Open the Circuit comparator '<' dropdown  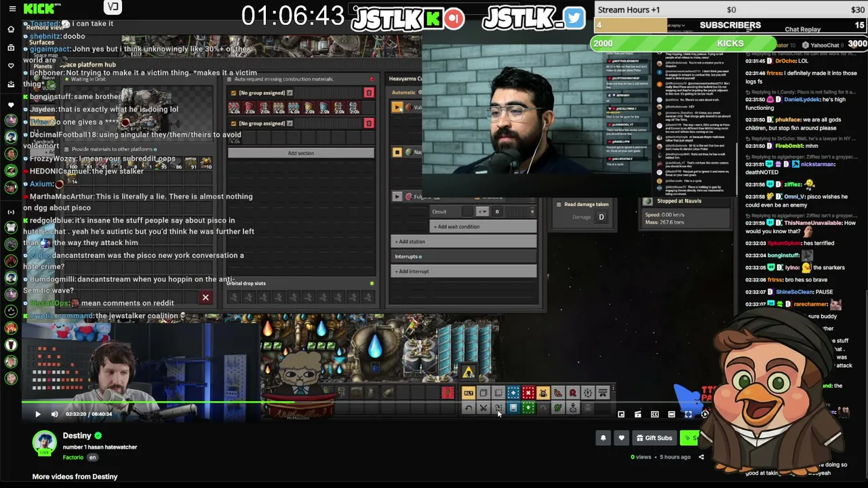482,211
